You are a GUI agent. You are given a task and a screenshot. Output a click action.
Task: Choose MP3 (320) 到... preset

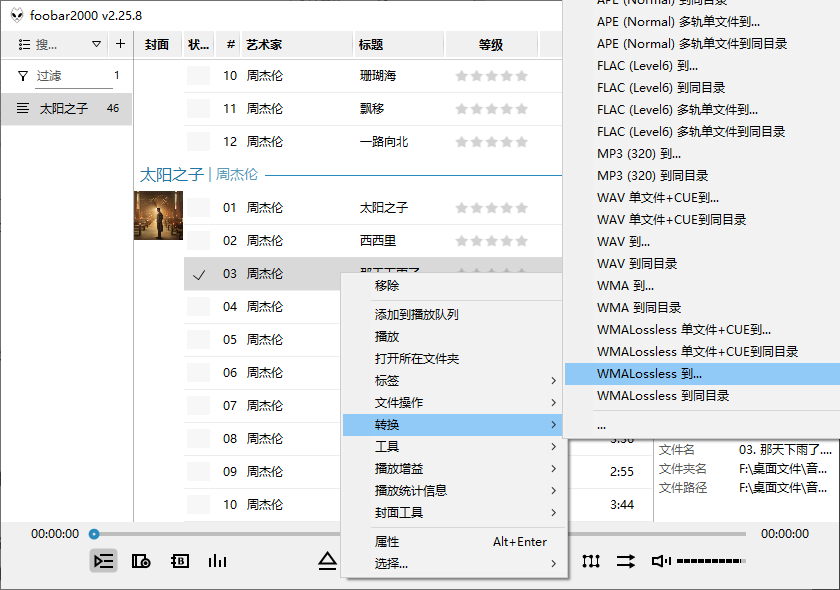pos(702,153)
